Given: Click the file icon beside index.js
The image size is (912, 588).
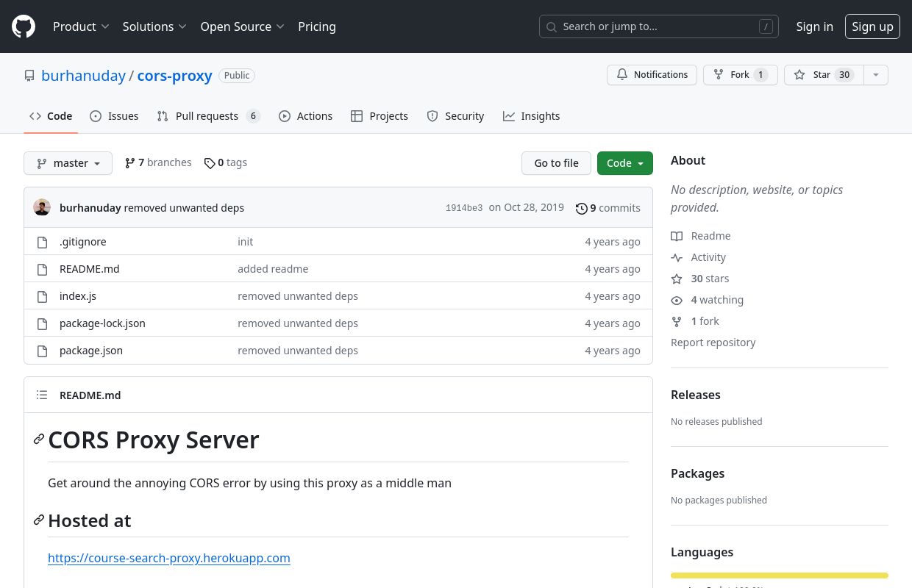Looking at the screenshot, I should click(x=42, y=296).
